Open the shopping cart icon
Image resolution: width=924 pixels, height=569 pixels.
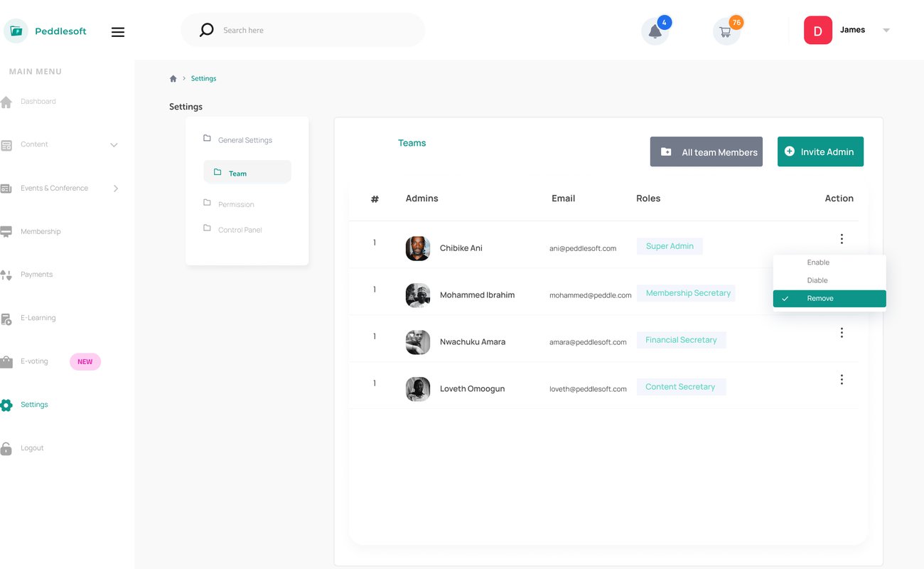(x=725, y=32)
